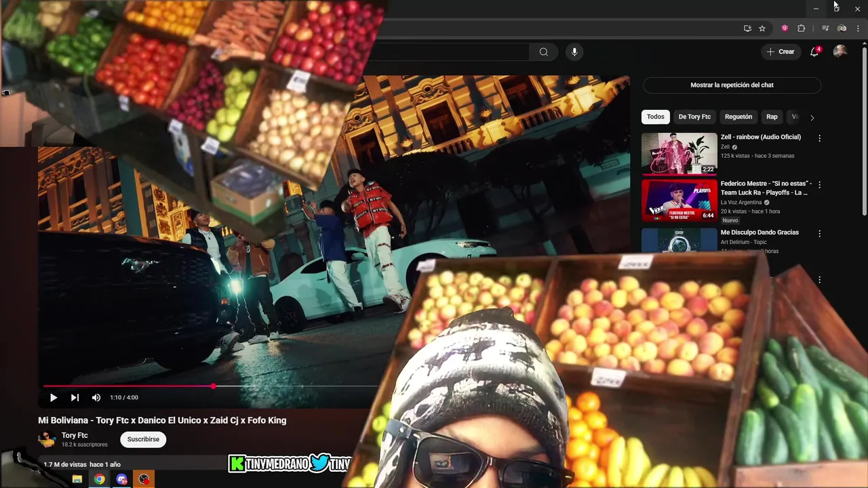Open Zell rainbow video thumbnail
Viewport: 868px width, 488px height.
tap(679, 154)
